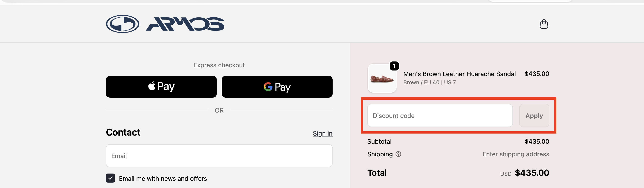Click the Enter shipping address text
The width and height of the screenshot is (644, 188).
516,154
